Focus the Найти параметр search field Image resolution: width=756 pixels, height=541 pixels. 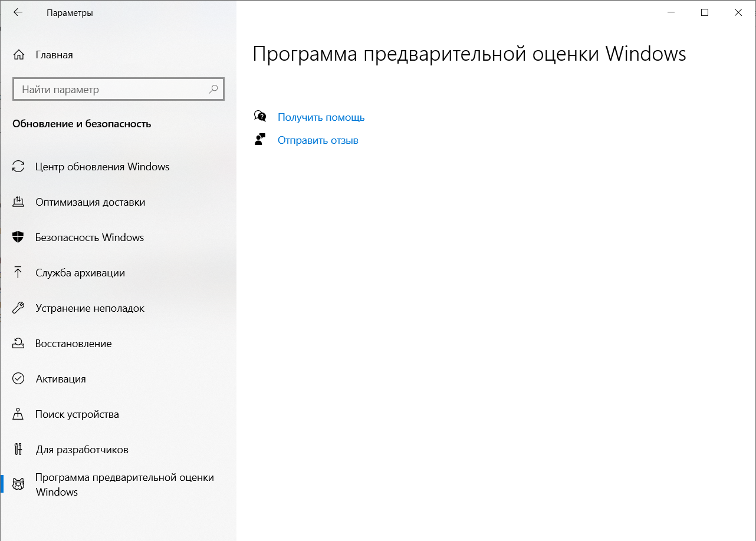point(119,90)
